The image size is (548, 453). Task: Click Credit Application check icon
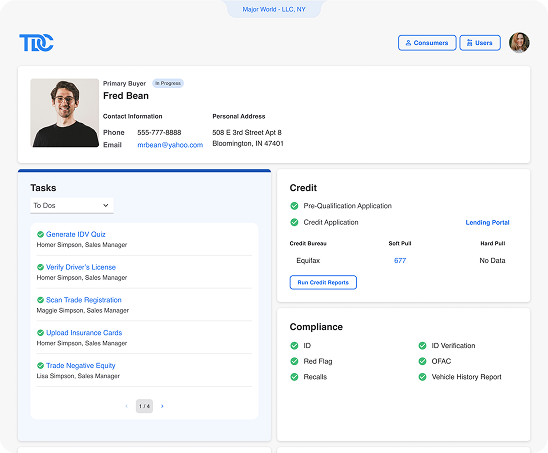(x=294, y=222)
